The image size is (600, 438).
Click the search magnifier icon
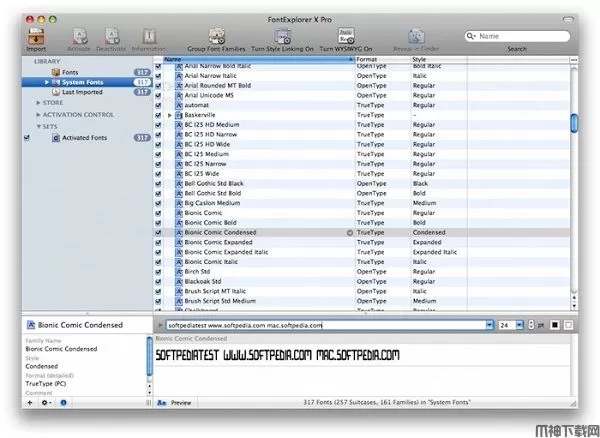(470, 36)
